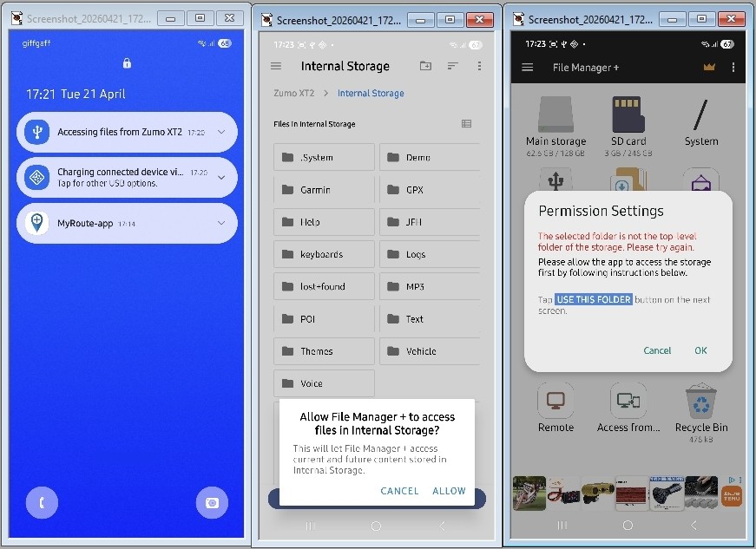Open the .System folder

[324, 157]
